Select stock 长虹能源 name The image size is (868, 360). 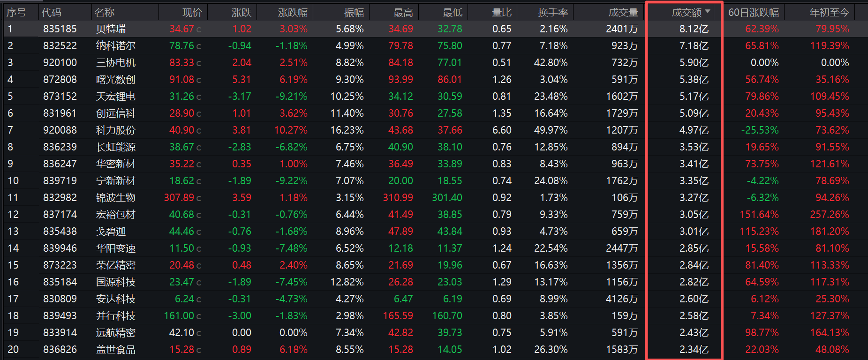pyautogui.click(x=116, y=147)
